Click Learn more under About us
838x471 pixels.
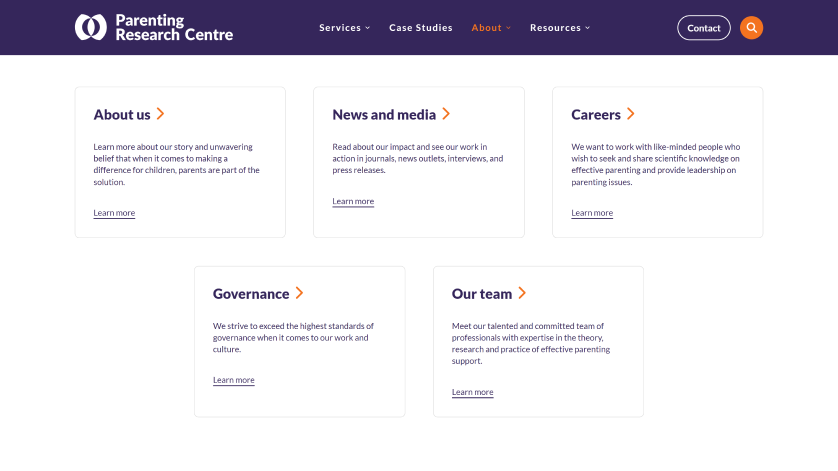tap(114, 213)
